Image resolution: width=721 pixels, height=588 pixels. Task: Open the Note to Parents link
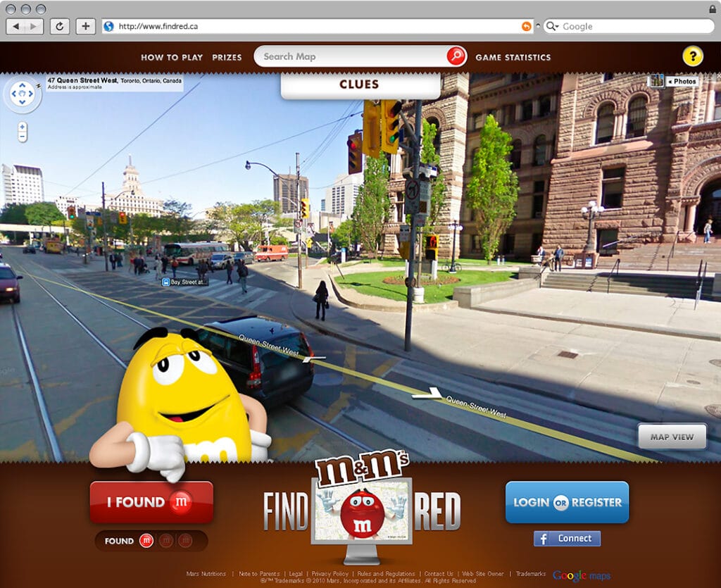259,574
